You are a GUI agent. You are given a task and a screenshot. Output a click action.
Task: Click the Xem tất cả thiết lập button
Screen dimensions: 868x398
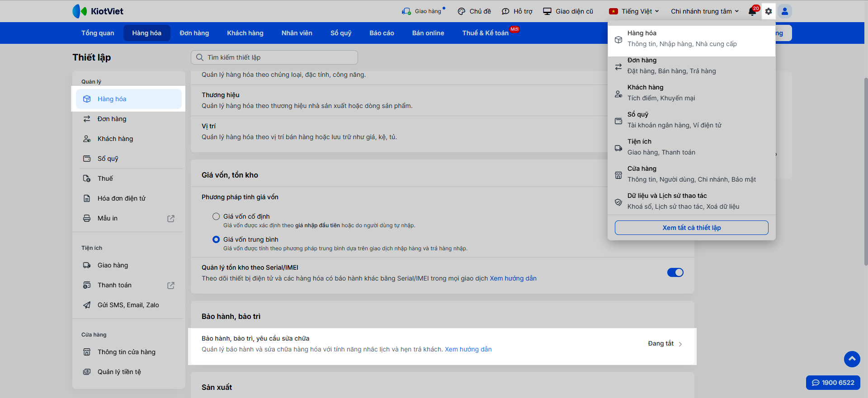point(692,228)
